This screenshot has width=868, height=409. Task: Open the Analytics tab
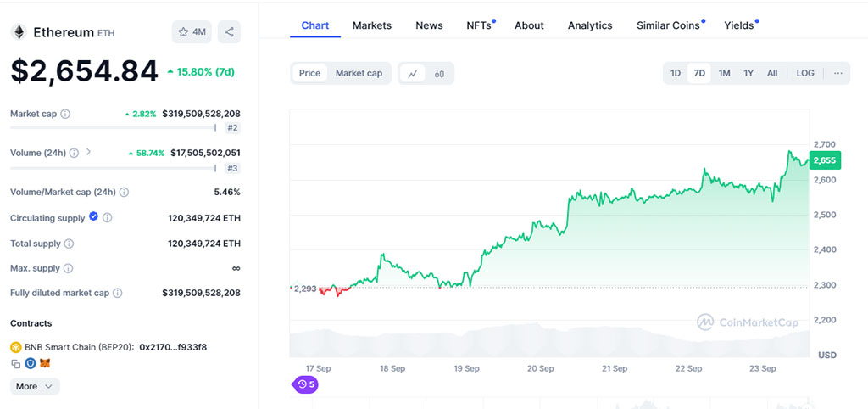pos(590,25)
